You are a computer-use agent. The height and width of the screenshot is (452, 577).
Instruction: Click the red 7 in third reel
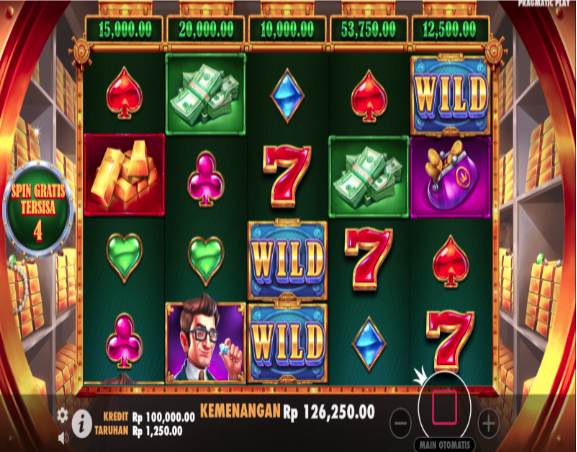[287, 176]
